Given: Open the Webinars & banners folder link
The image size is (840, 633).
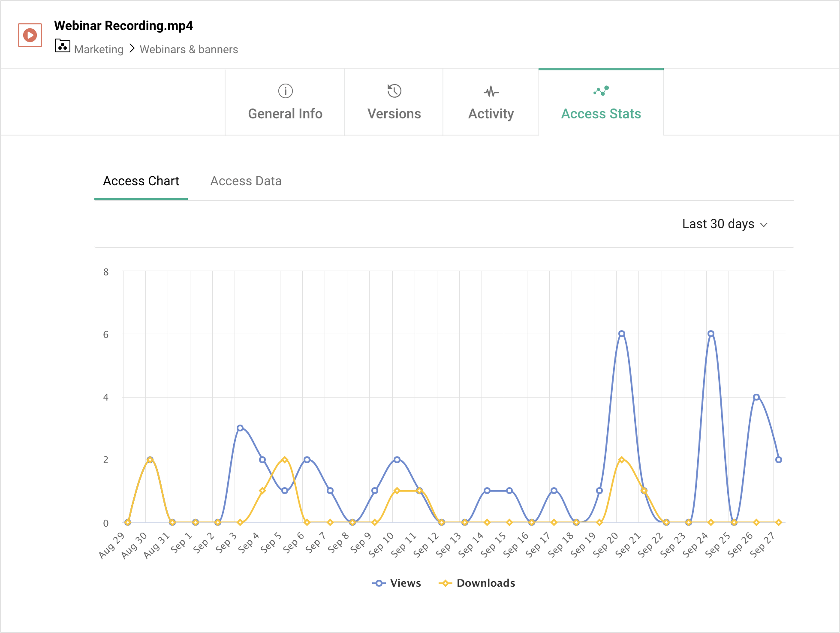Looking at the screenshot, I should 189,49.
